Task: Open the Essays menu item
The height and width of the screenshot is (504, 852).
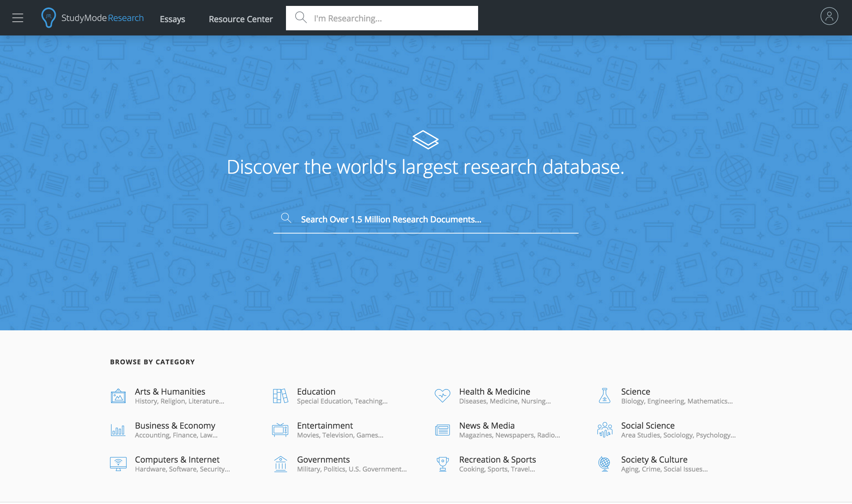Action: (x=173, y=19)
